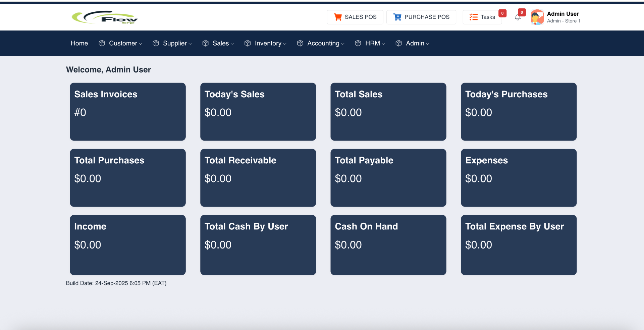Click the Tasks checklist icon
Screen dimensions: 644x330
click(473, 17)
